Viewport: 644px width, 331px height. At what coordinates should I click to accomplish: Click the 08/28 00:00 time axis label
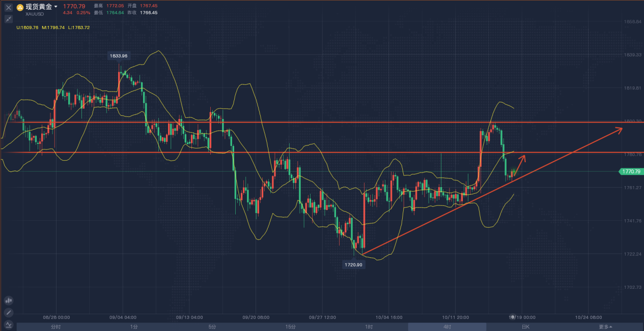coord(57,317)
